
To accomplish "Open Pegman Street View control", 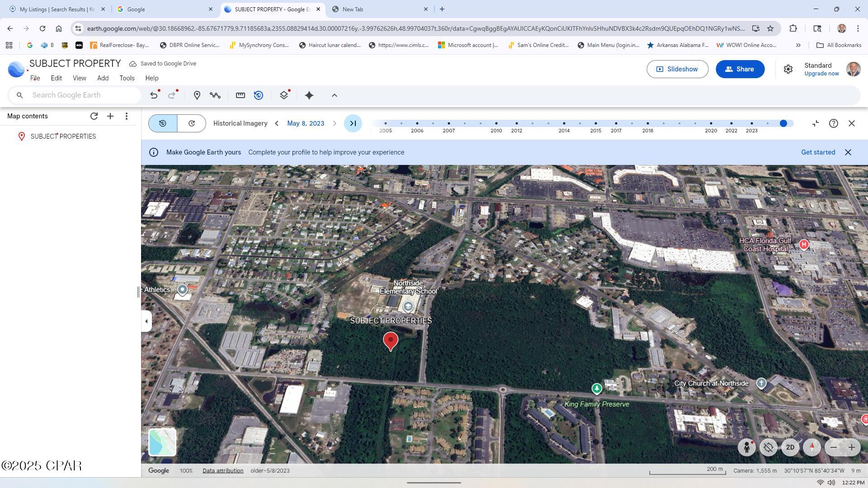I will [x=747, y=447].
